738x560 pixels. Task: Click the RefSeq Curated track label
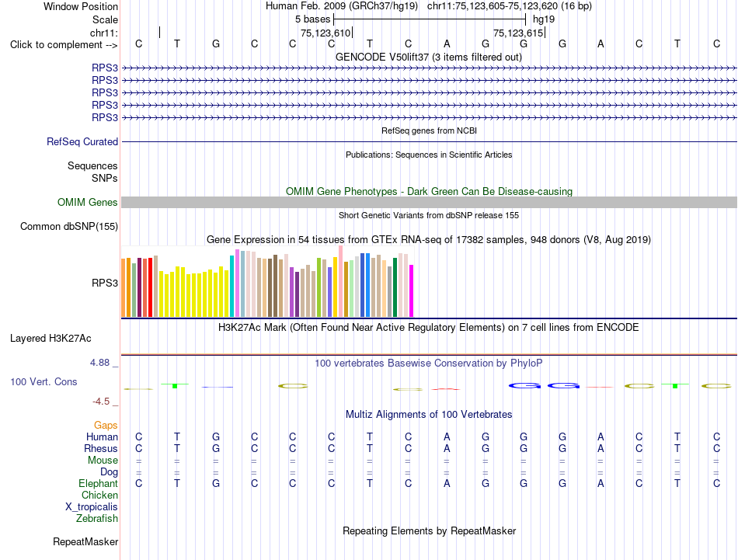[x=82, y=141]
